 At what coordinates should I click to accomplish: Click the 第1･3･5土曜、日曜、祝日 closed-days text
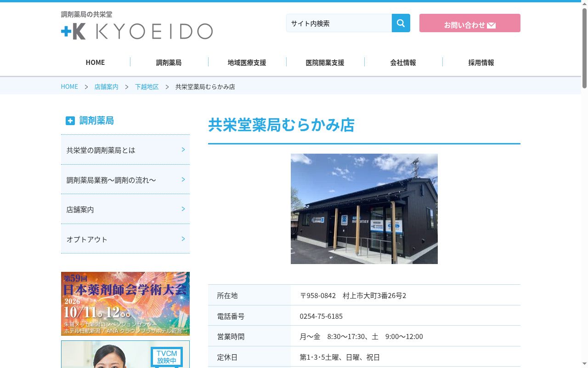(339, 357)
